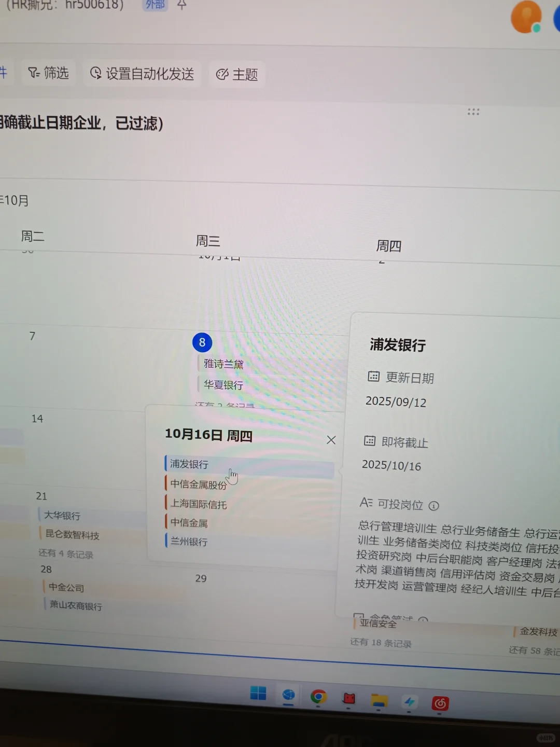Image resolution: width=560 pixels, height=747 pixels.
Task: Click the calendar icon beside 更新日期
Action: (373, 376)
